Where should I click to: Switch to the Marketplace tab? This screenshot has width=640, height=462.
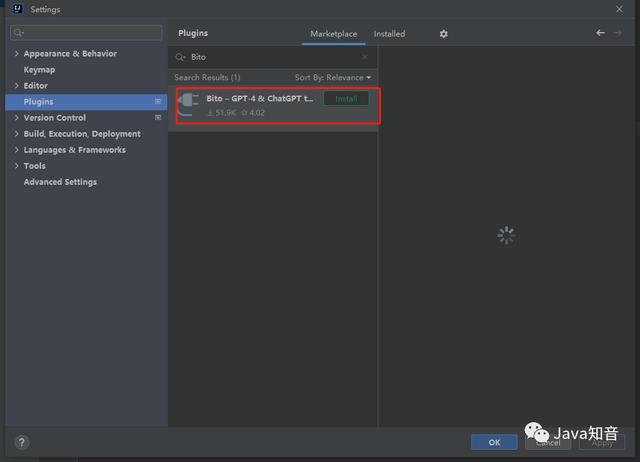333,34
